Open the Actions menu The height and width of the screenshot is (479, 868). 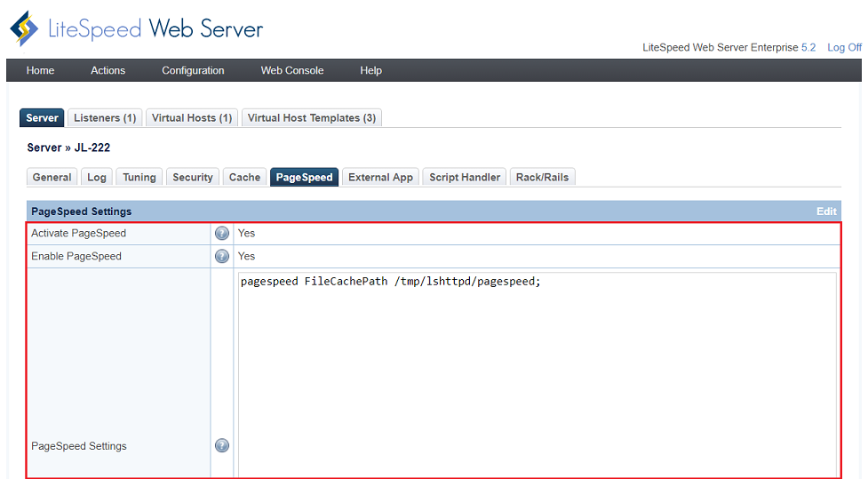[x=108, y=70]
